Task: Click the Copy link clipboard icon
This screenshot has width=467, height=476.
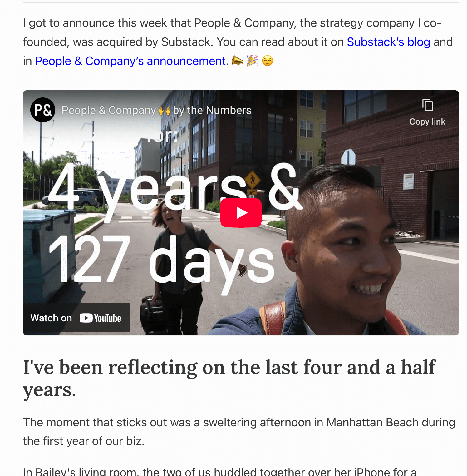Action: pos(427,105)
